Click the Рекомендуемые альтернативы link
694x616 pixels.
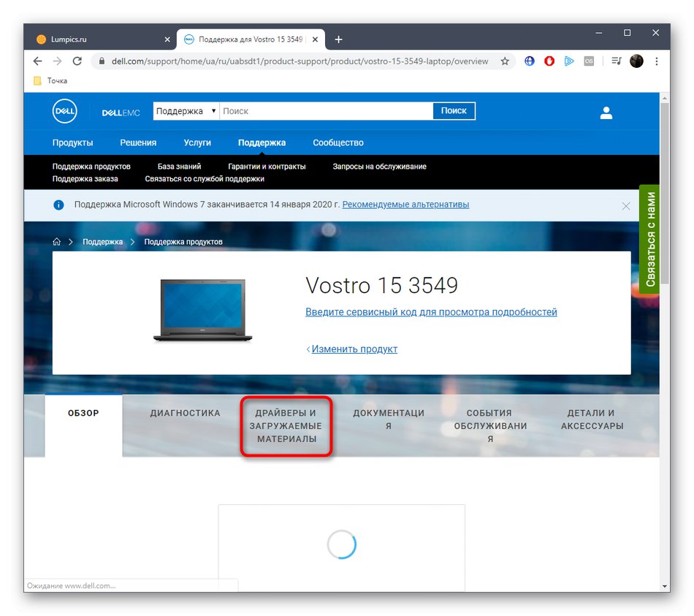point(405,205)
